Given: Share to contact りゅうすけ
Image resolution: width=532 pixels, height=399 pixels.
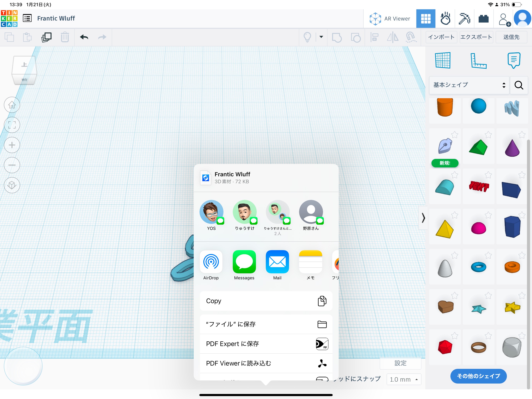Looking at the screenshot, I should click(245, 215).
